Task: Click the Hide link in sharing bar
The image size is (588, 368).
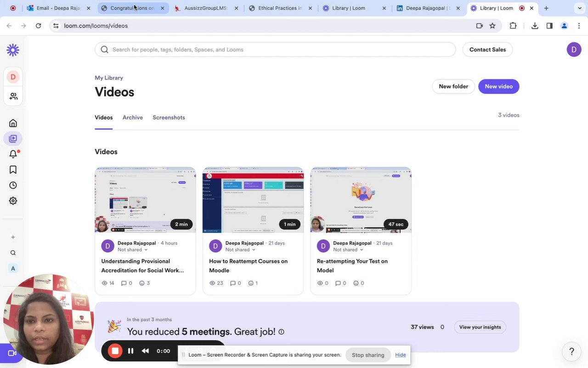Action: [401, 355]
